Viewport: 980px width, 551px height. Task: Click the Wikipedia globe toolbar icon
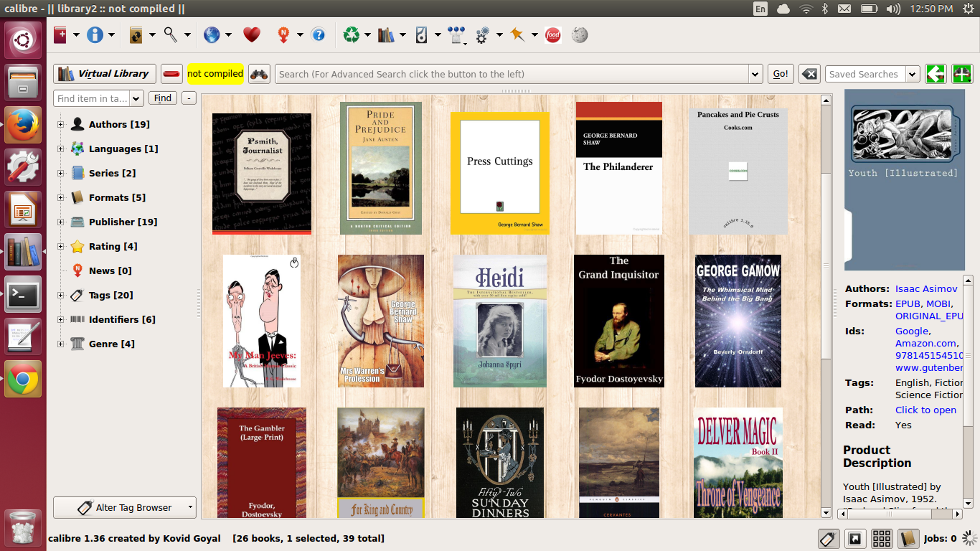click(580, 34)
